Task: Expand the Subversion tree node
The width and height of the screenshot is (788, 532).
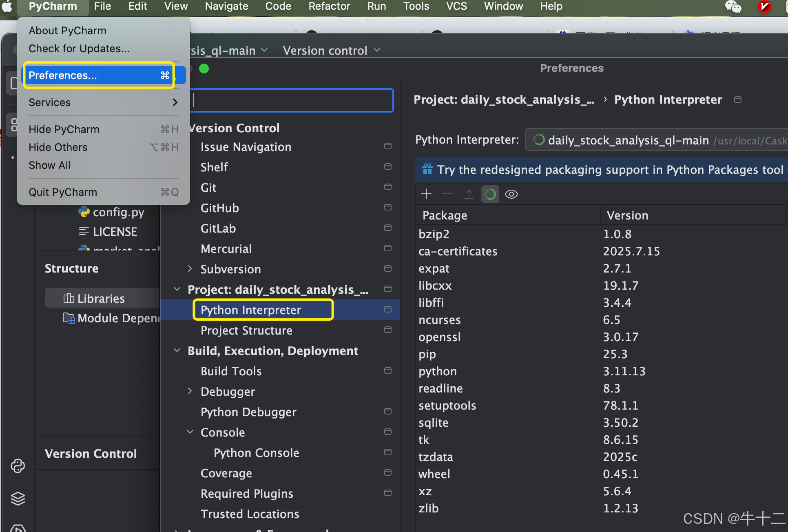Action: click(x=190, y=269)
